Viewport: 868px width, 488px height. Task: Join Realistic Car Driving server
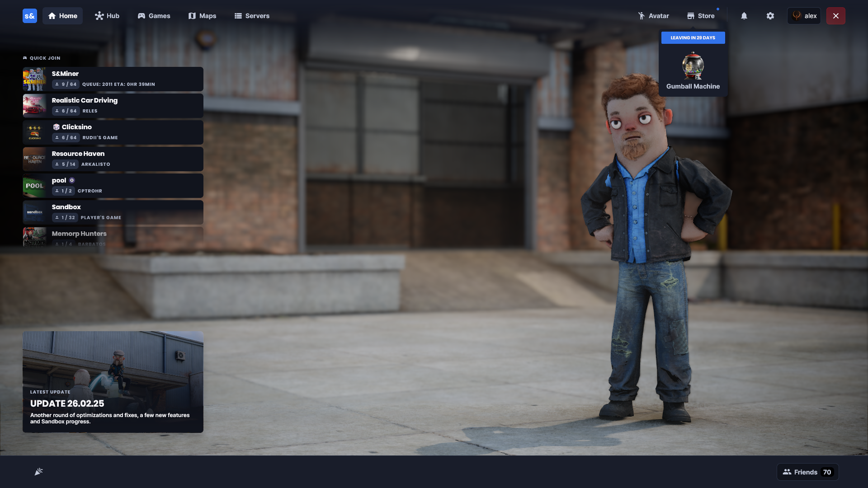[x=113, y=105]
